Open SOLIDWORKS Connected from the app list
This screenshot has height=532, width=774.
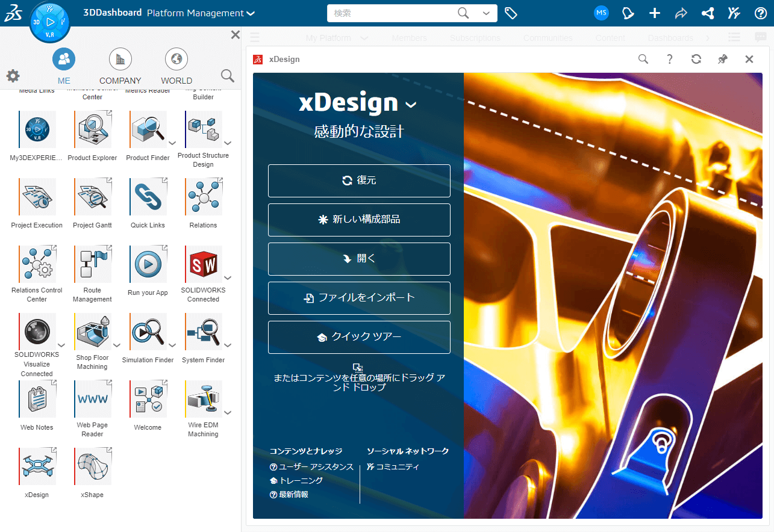[204, 264]
